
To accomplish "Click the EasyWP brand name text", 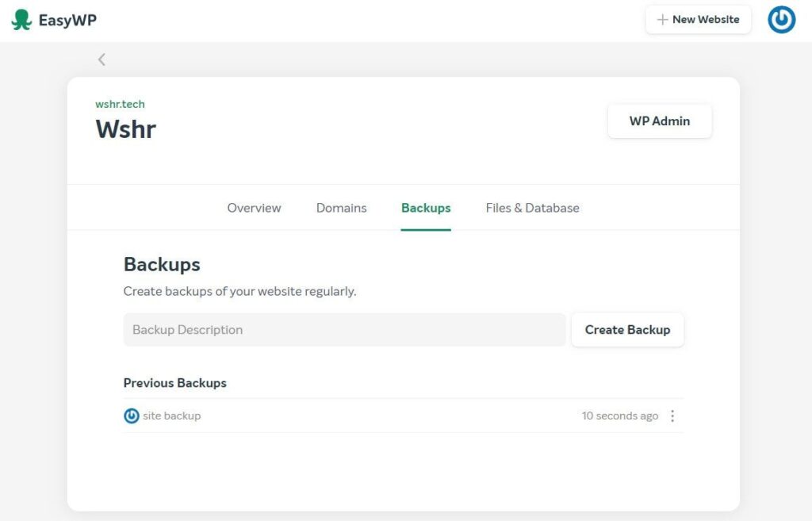I will (x=68, y=20).
